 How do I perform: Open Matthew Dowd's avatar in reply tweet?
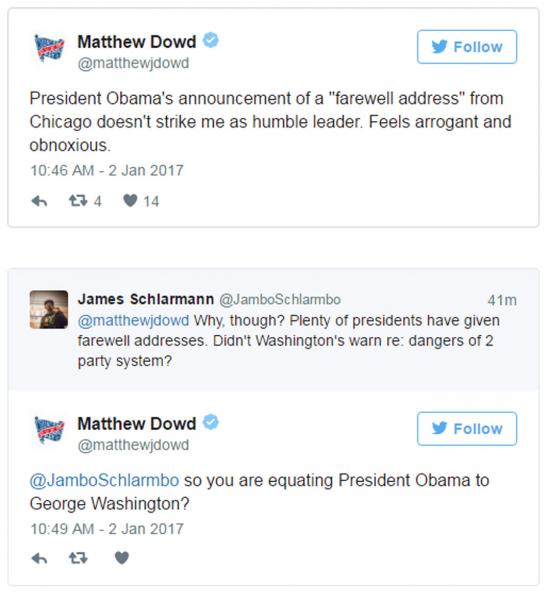[x=49, y=429]
